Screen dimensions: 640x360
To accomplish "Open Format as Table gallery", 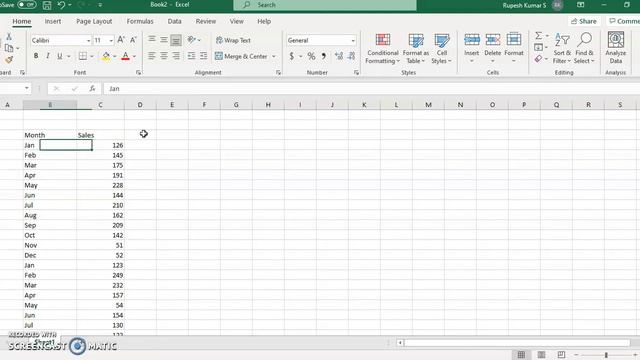I will (416, 49).
